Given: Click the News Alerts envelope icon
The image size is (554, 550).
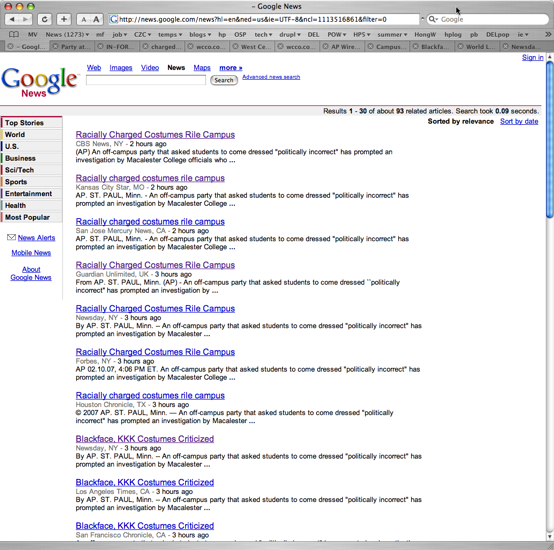Looking at the screenshot, I should click(11, 237).
